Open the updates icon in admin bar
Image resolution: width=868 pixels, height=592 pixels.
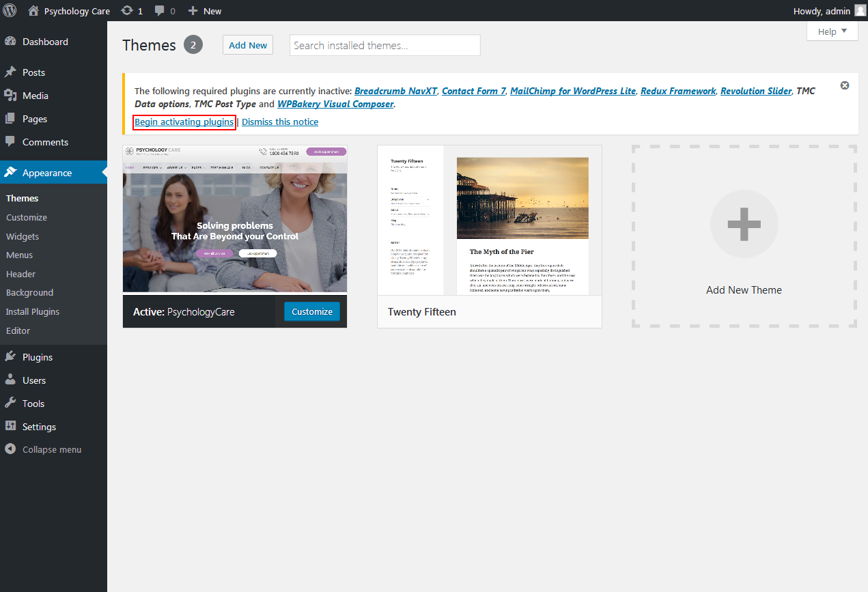(127, 11)
